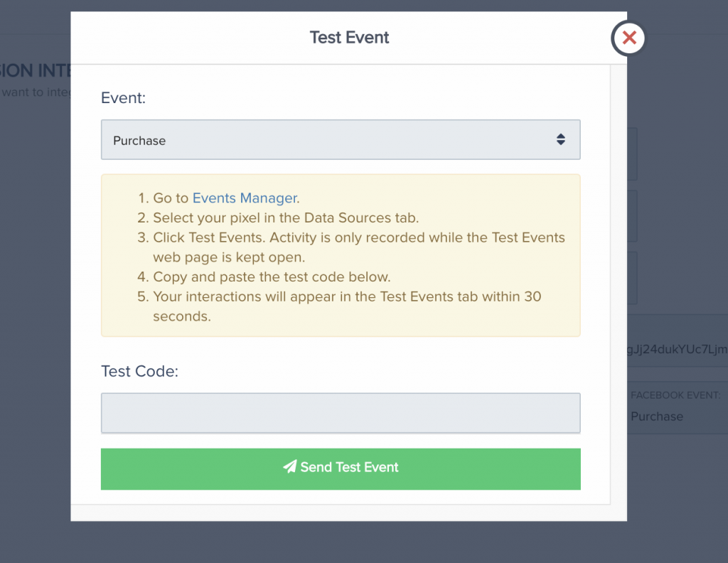Click the FACEBOOK EVENT label behind the dialog
Viewport: 728px width, 563px height.
675,395
